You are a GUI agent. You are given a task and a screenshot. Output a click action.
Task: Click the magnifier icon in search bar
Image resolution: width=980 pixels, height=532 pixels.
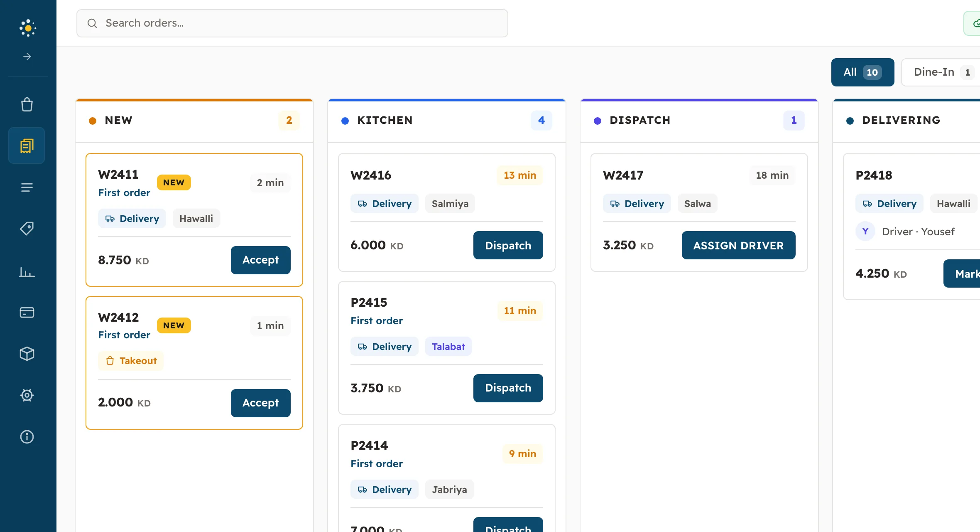tap(92, 23)
